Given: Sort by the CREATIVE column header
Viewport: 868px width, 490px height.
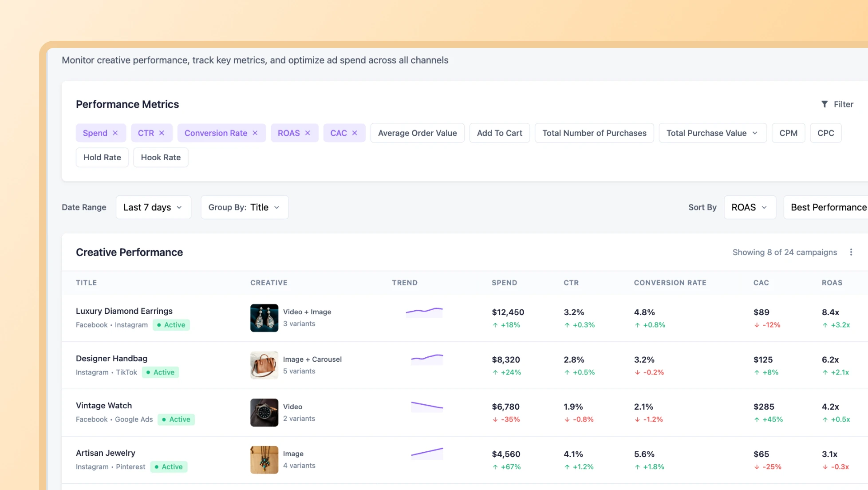Looking at the screenshot, I should coord(269,283).
